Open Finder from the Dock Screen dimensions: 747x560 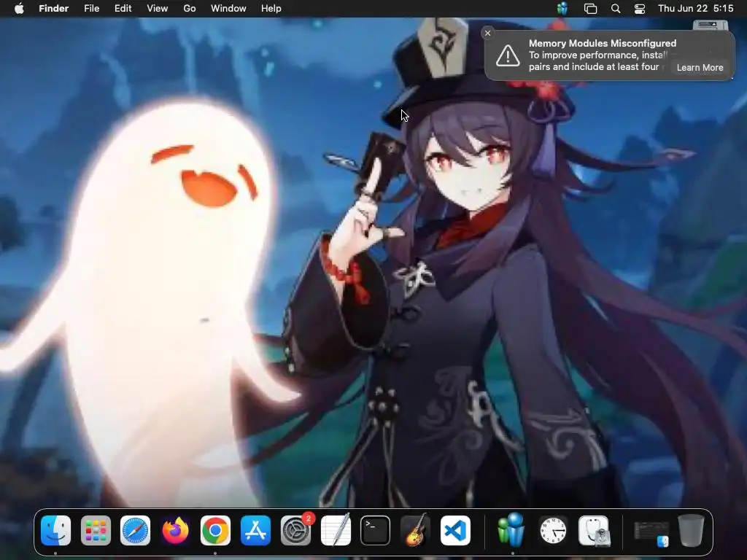(55, 531)
